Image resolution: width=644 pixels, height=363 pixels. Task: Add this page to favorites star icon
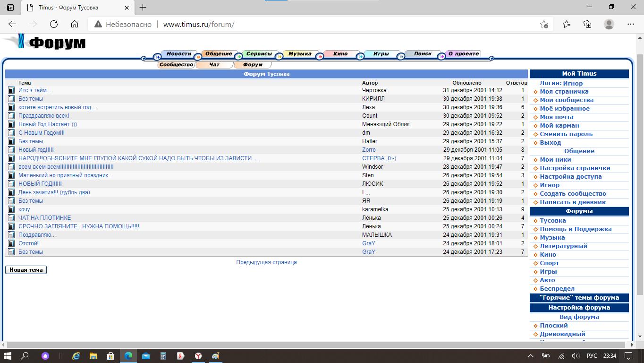click(544, 24)
